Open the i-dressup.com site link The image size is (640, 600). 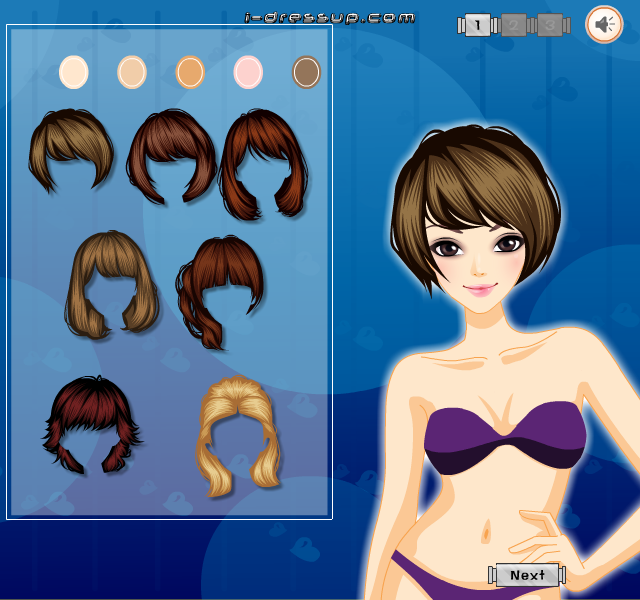[x=329, y=18]
